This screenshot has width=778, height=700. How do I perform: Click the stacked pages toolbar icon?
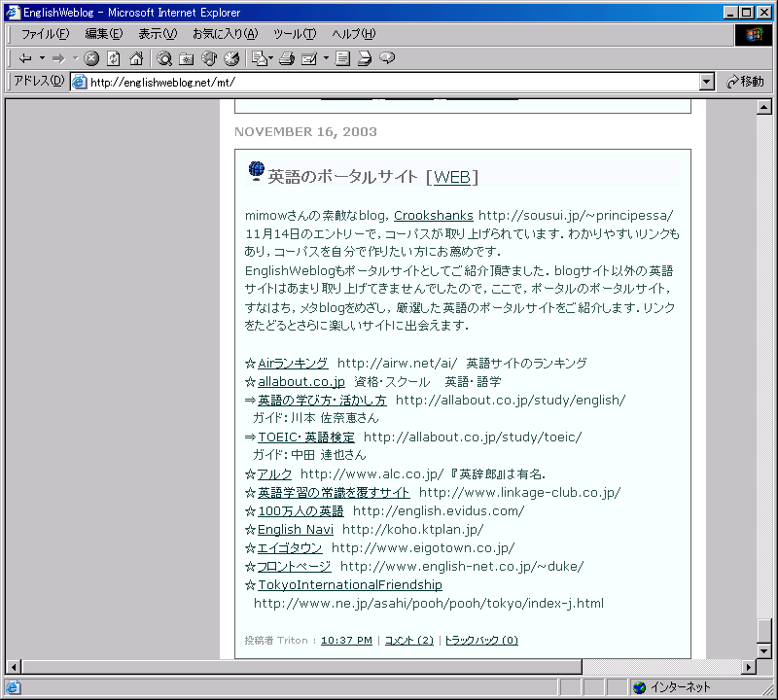click(365, 58)
